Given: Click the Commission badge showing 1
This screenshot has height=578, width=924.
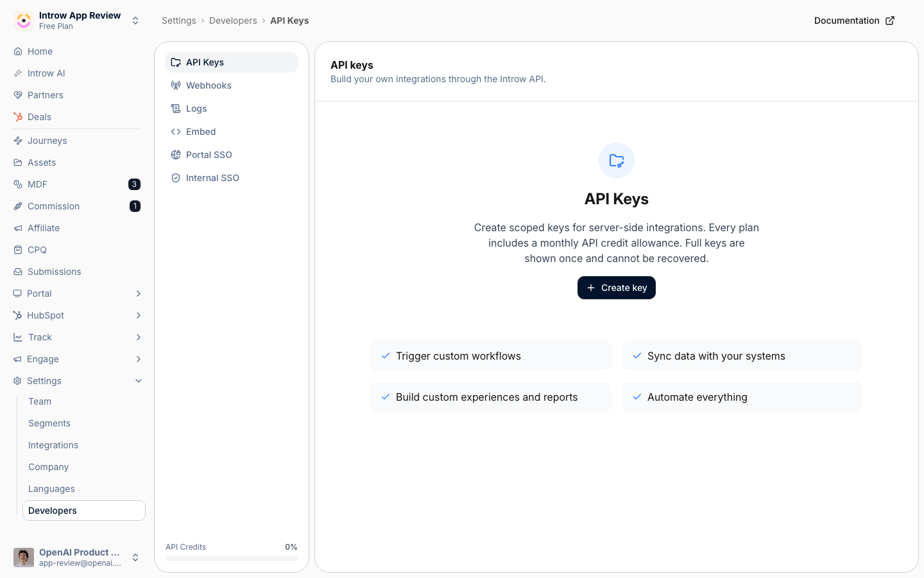Looking at the screenshot, I should click(x=135, y=206).
